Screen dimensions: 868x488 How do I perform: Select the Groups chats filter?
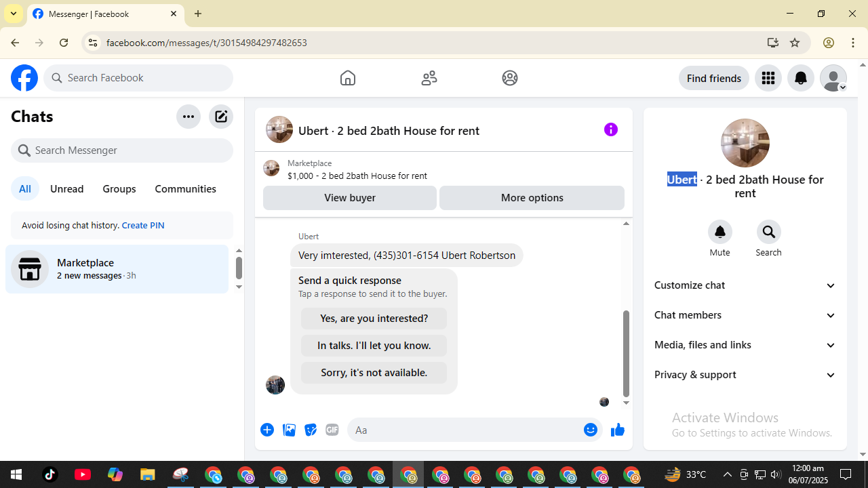(x=119, y=188)
